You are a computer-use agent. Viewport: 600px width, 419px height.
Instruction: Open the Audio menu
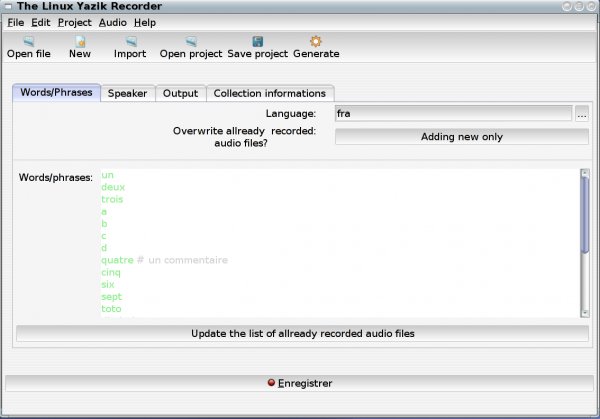(112, 23)
